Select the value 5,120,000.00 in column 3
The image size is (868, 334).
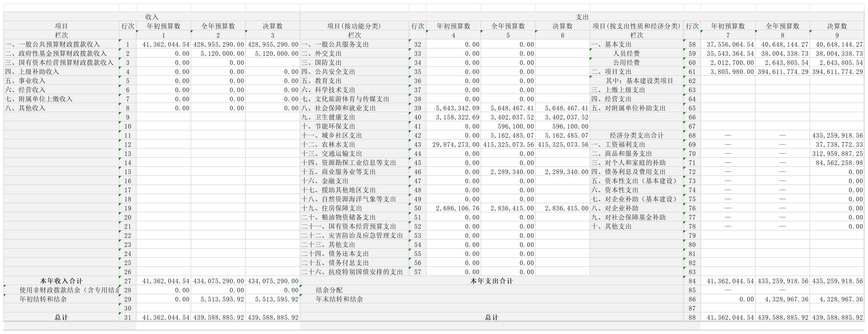click(x=273, y=53)
